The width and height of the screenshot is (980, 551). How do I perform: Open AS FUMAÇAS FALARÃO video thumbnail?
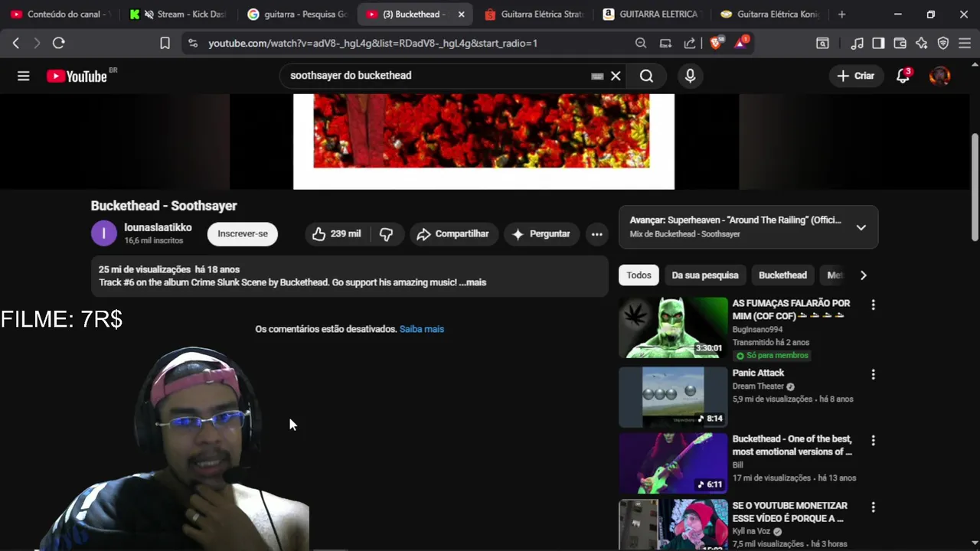pos(673,328)
